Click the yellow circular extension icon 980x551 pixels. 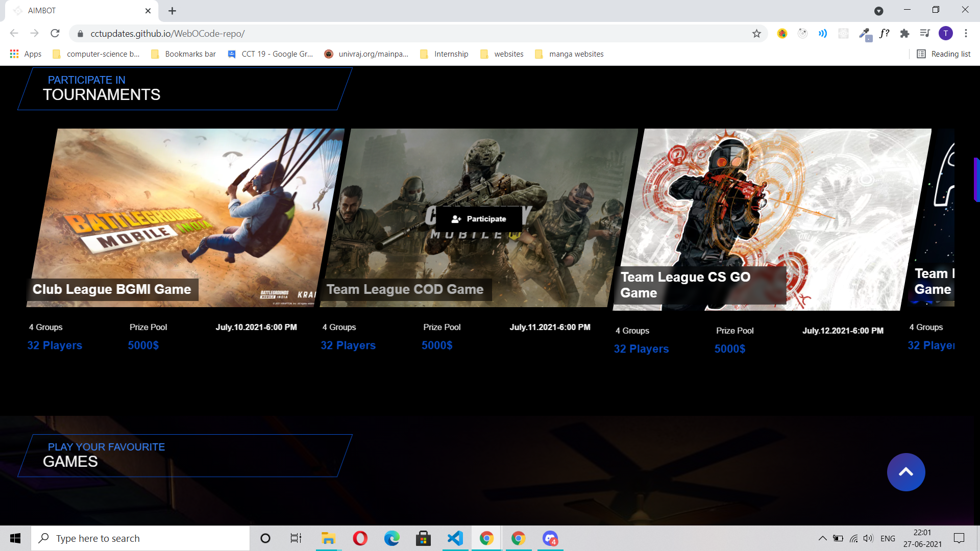click(782, 34)
